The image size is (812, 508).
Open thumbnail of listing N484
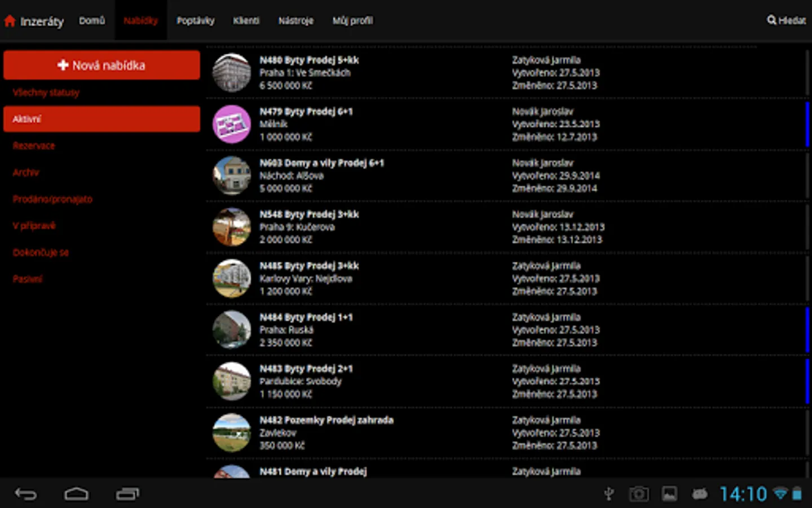(232, 330)
